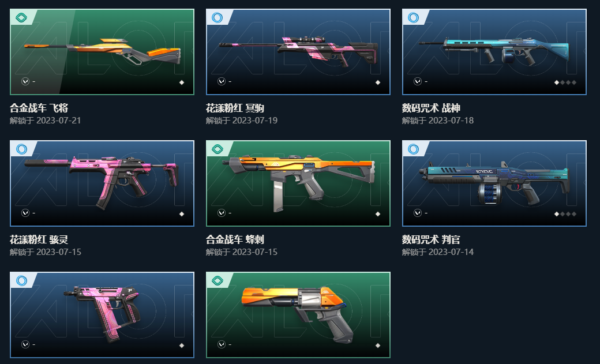Click the currency icon on 合金战车 蜂刺 card
The width and height of the screenshot is (600, 364).
pos(222,213)
